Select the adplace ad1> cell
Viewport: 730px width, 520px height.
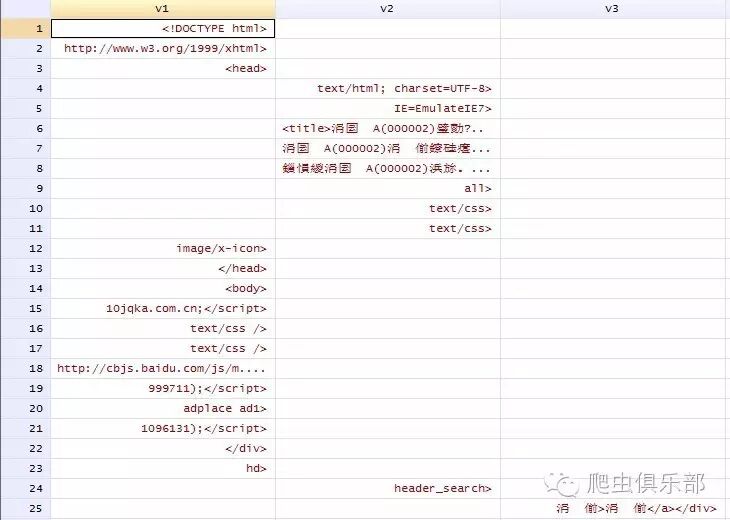(x=162, y=408)
